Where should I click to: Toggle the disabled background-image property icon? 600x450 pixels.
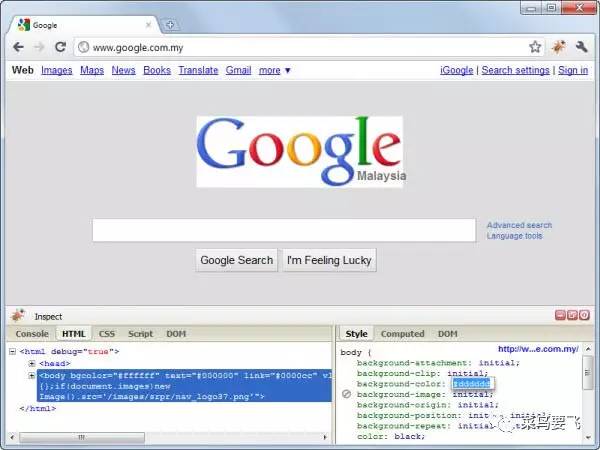[x=346, y=394]
